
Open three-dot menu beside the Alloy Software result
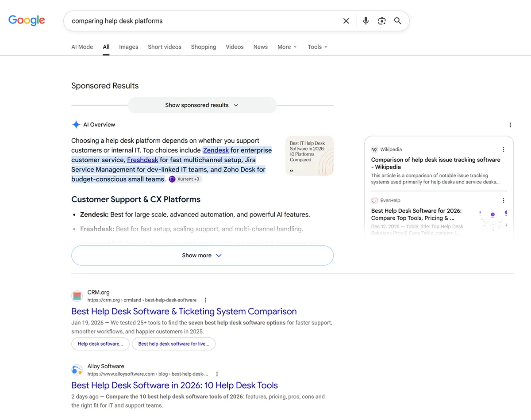tap(217, 374)
